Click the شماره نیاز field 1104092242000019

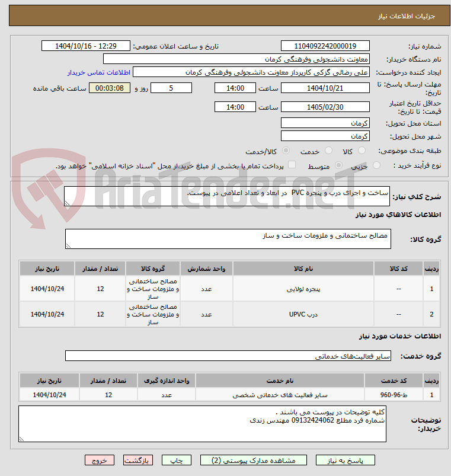click(325, 46)
